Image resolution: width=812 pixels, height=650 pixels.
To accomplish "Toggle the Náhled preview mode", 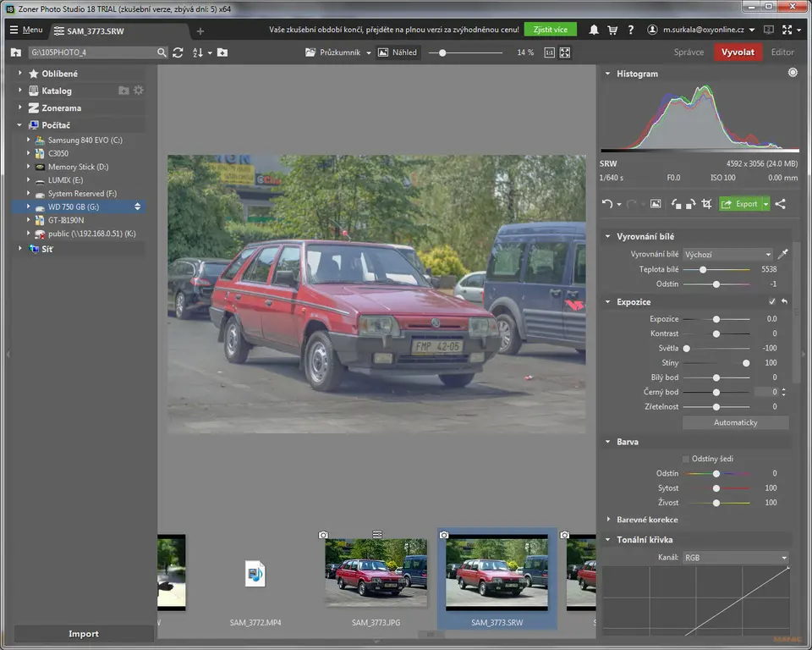I will (x=398, y=52).
